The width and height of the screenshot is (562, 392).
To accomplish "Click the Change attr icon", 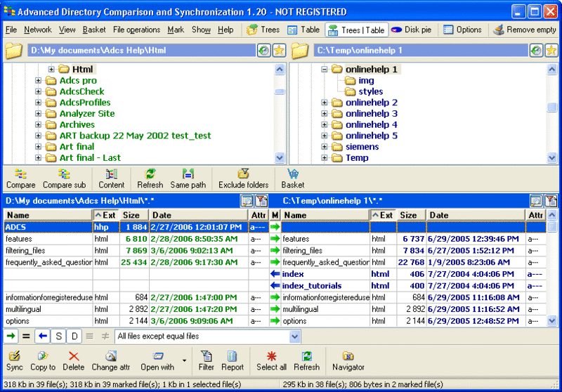I will (x=111, y=355).
